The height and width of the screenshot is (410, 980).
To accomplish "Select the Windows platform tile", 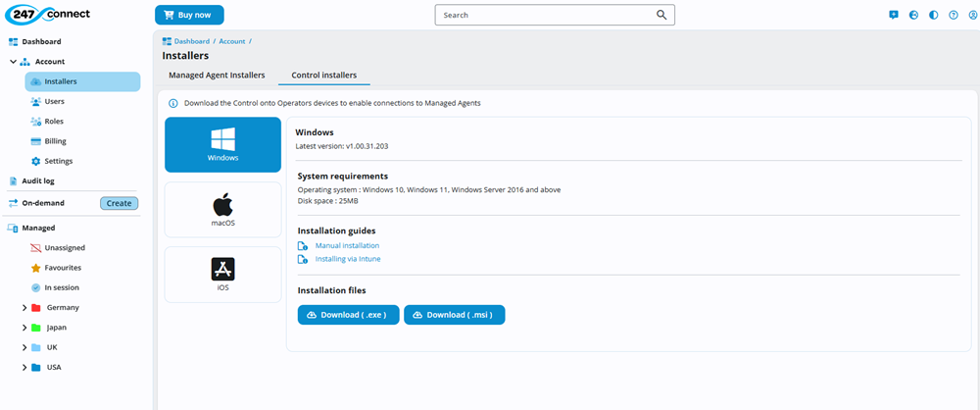I will (x=223, y=144).
